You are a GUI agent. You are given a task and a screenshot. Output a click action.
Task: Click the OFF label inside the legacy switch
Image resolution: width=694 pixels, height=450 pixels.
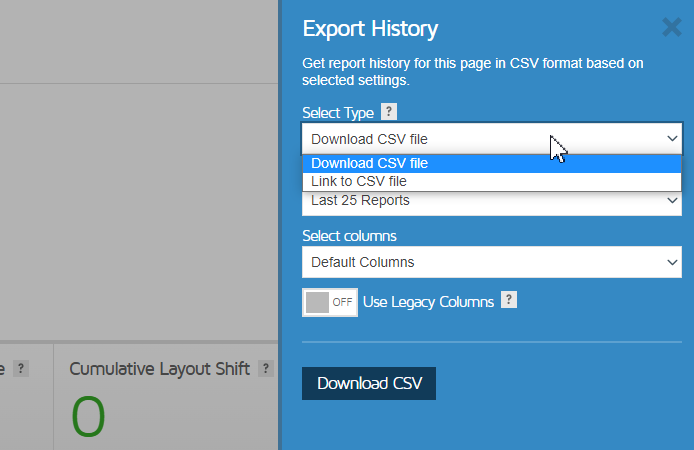click(342, 302)
